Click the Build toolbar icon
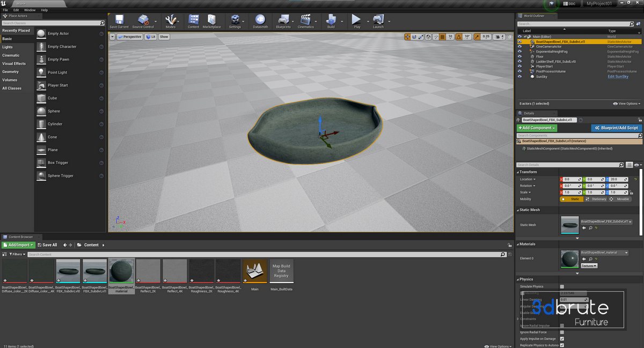 pos(331,21)
